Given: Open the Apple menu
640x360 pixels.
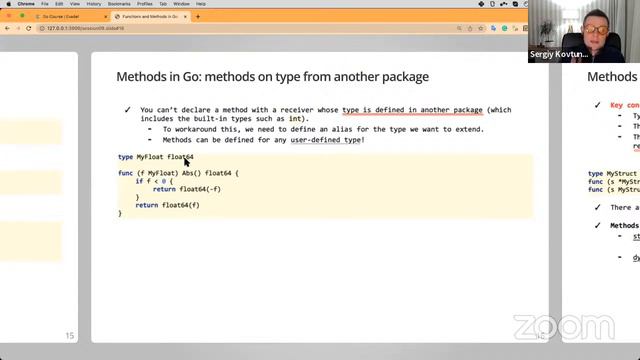Looking at the screenshot, I should 8,4.
